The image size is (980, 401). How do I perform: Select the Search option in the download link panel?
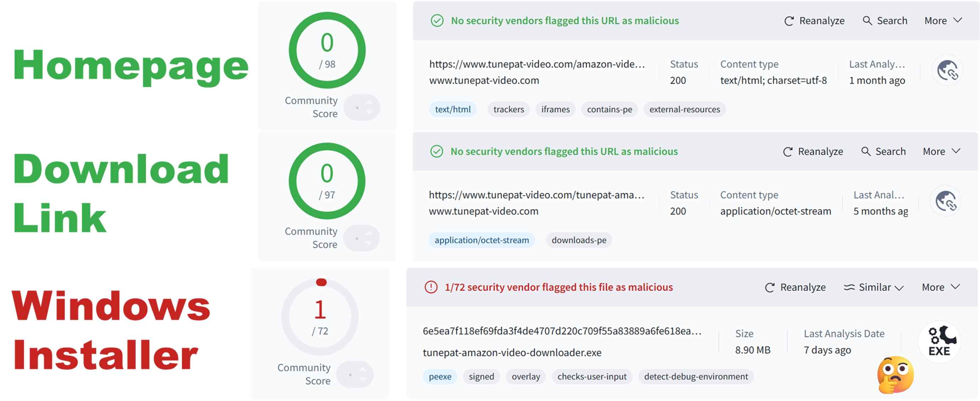[x=883, y=151]
